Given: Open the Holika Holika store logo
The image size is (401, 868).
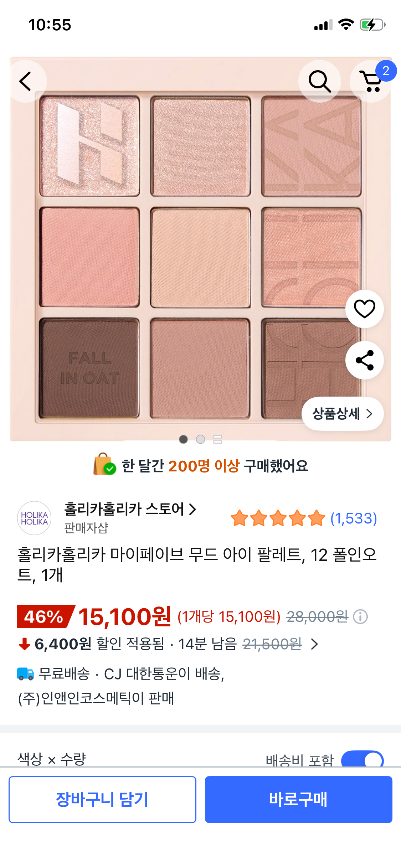Looking at the screenshot, I should coord(34,518).
